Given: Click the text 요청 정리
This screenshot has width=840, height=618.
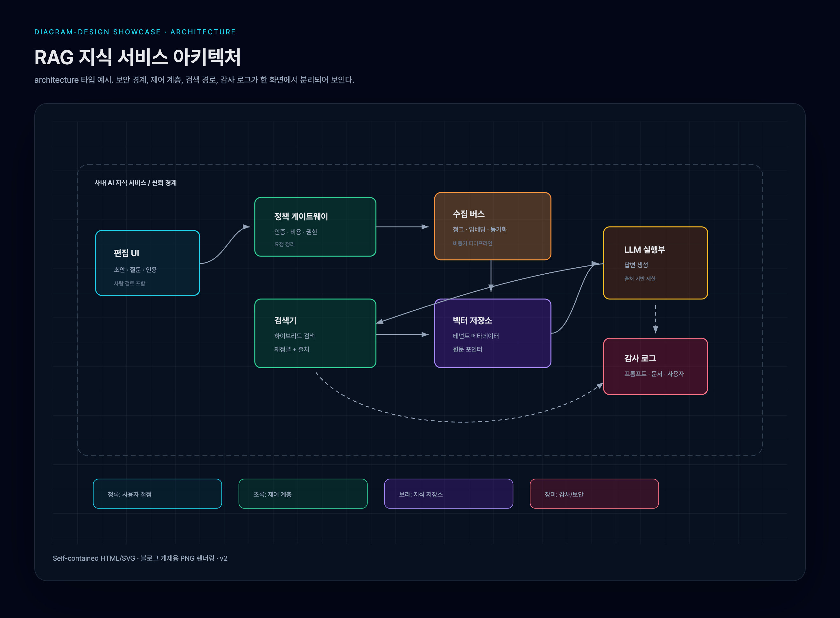Looking at the screenshot, I should tap(284, 244).
